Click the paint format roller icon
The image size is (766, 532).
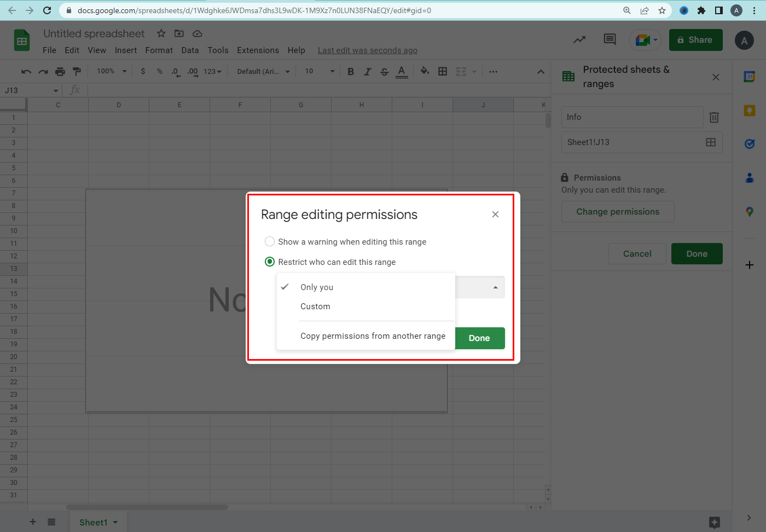pyautogui.click(x=77, y=72)
